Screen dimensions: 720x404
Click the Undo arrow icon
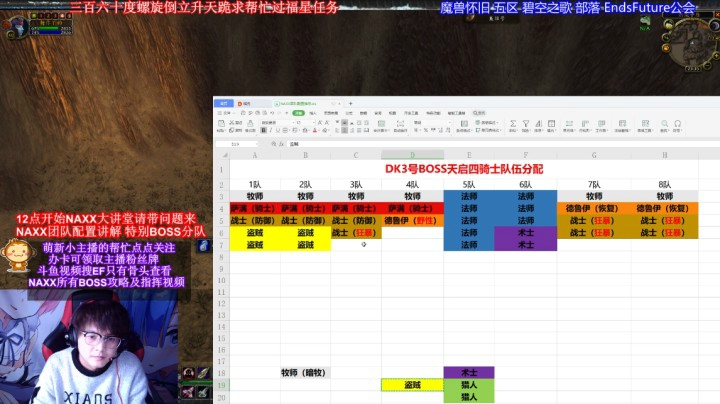pos(272,113)
